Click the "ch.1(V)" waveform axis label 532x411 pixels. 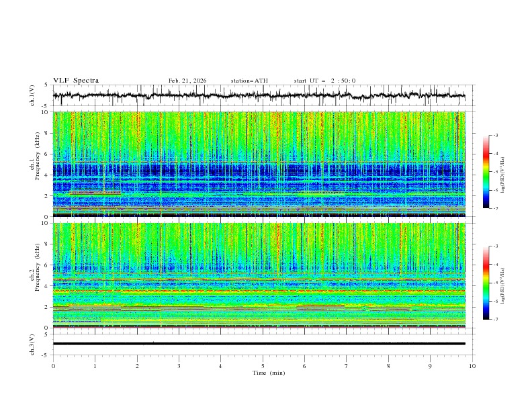tap(32, 95)
